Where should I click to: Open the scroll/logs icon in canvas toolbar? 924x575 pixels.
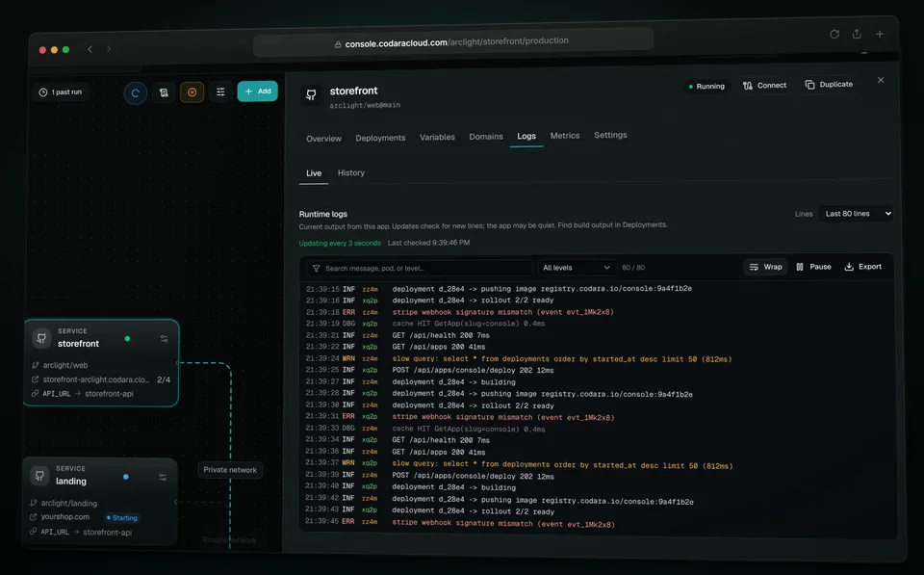point(164,92)
